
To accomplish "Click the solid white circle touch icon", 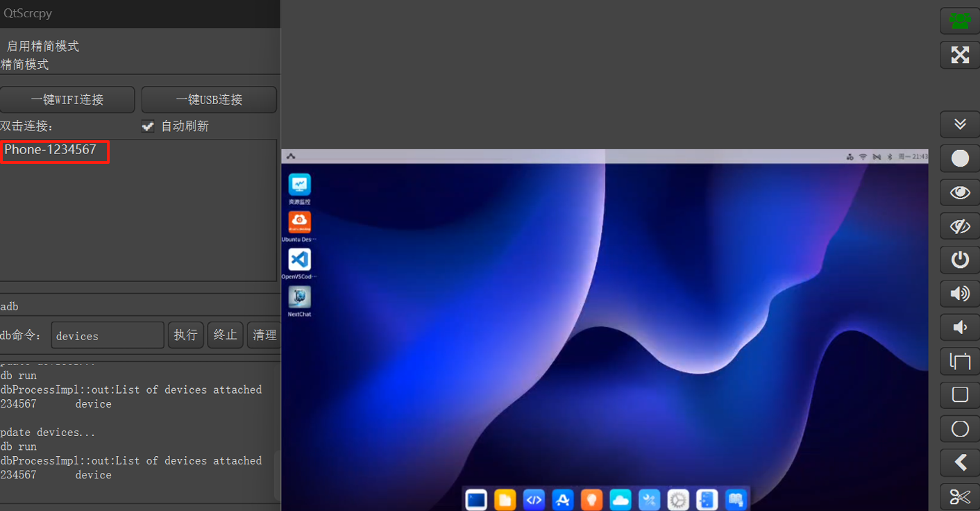I will coord(960,158).
